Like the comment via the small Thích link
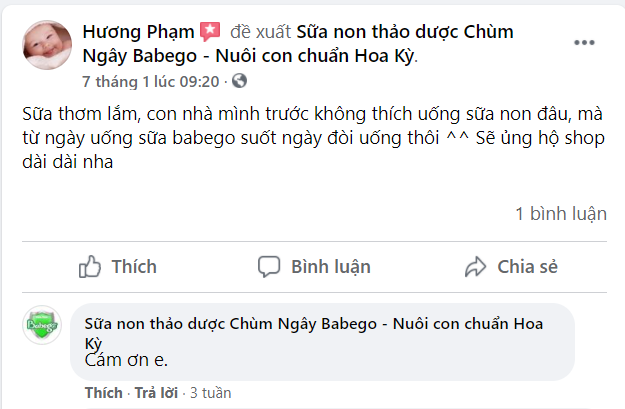This screenshot has width=625, height=409. pos(102,392)
